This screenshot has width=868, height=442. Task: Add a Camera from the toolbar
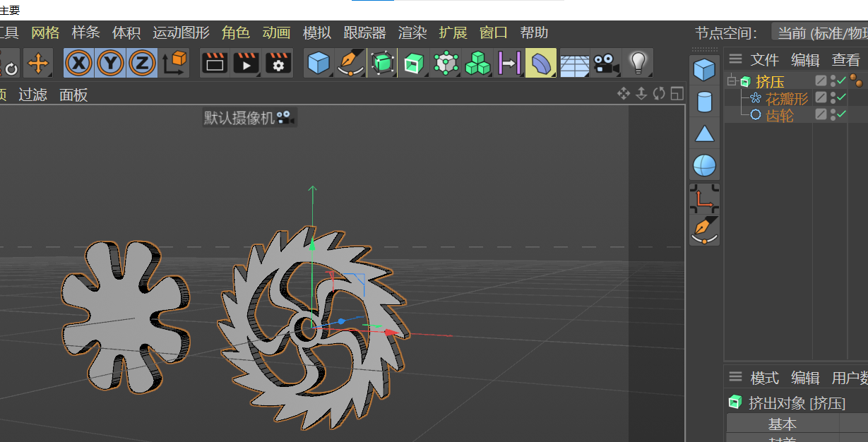pos(606,64)
